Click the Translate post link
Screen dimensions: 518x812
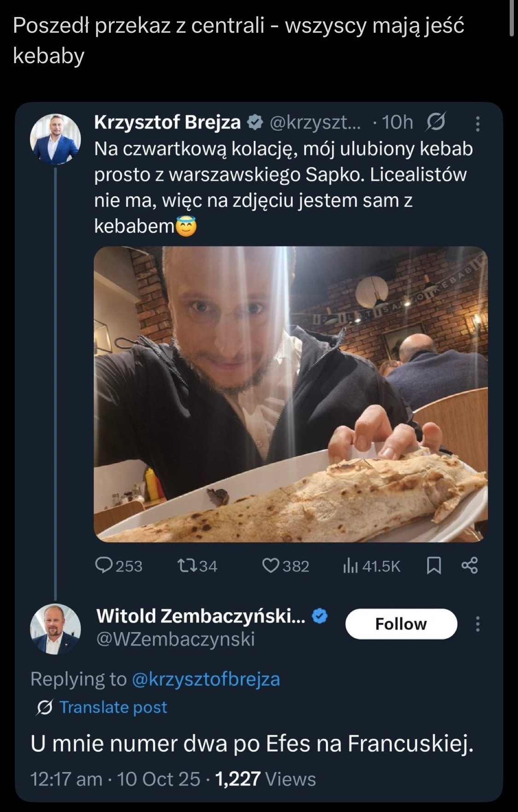point(113,707)
